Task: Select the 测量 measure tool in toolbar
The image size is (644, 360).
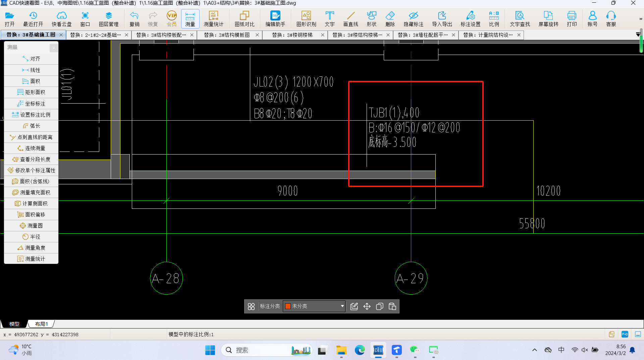Action: tap(190, 19)
